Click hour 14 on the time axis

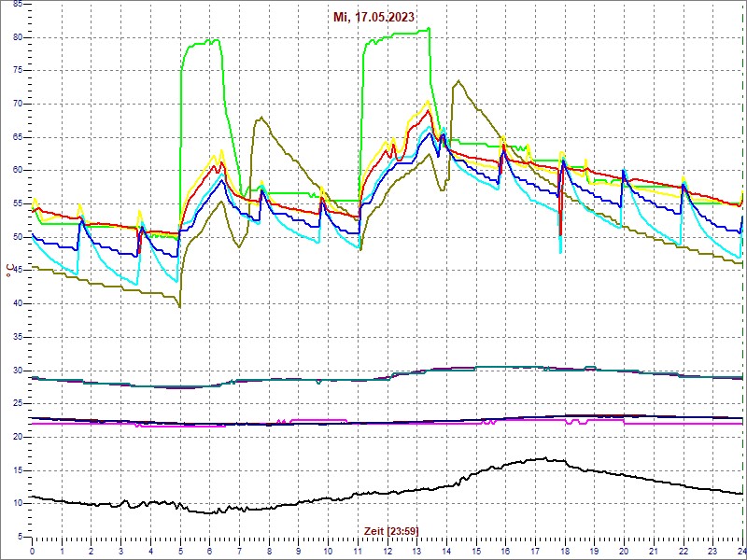tap(447, 550)
